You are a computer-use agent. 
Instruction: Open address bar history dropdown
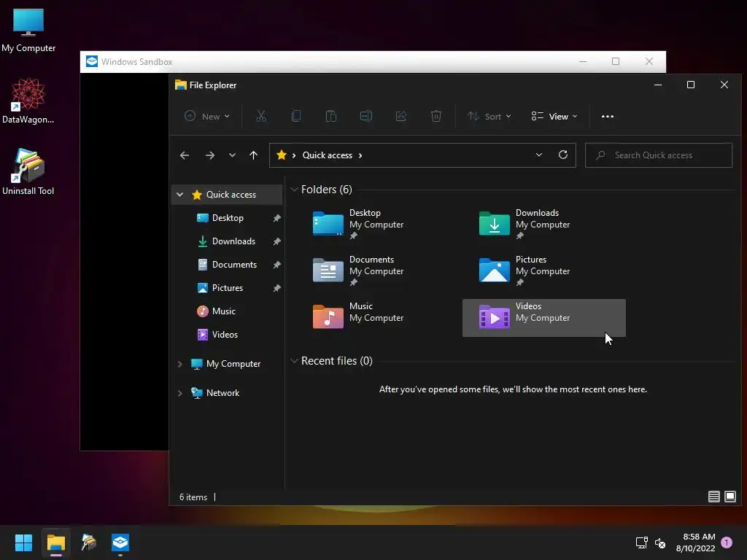(539, 155)
